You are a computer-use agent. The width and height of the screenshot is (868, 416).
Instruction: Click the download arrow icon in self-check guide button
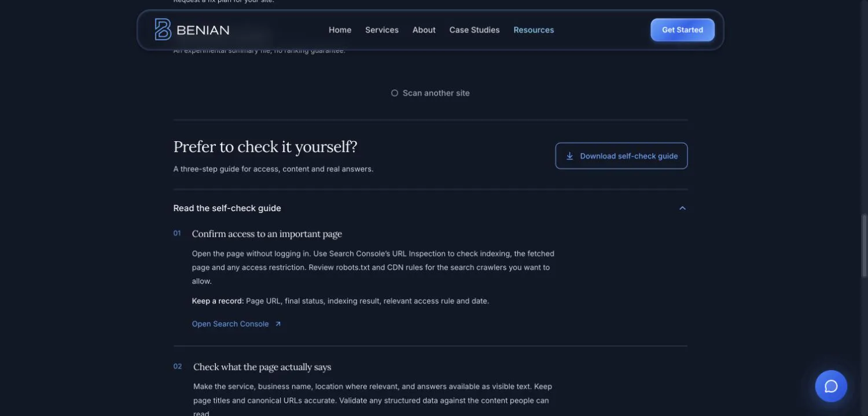(569, 156)
